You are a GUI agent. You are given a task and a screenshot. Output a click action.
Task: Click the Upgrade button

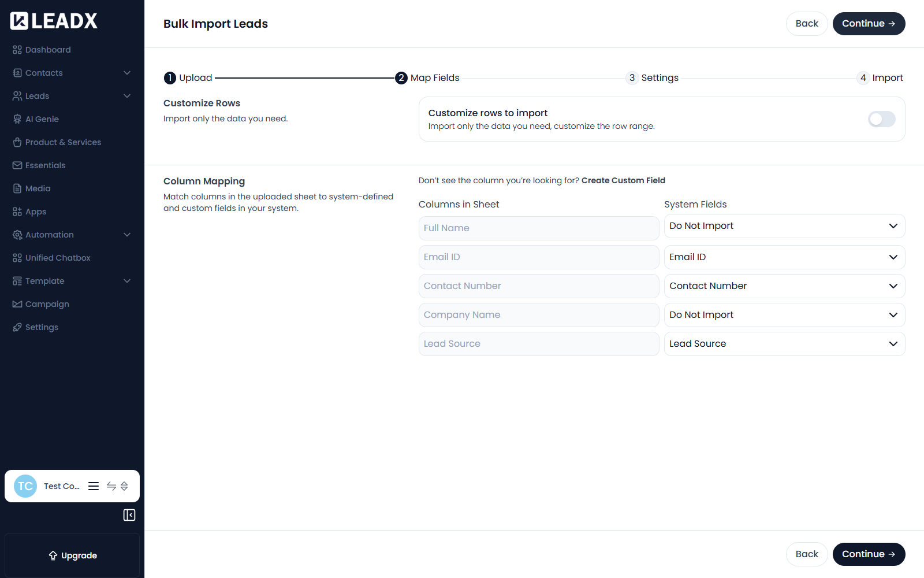72,555
